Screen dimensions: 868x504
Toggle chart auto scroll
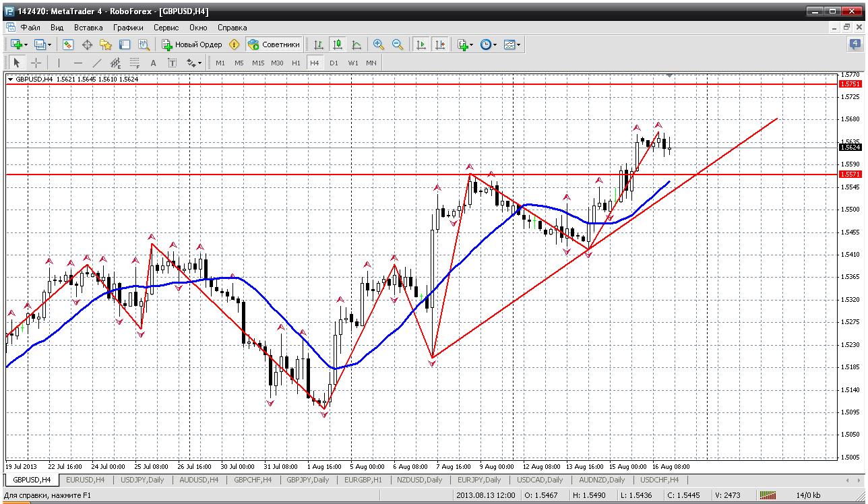tap(421, 44)
